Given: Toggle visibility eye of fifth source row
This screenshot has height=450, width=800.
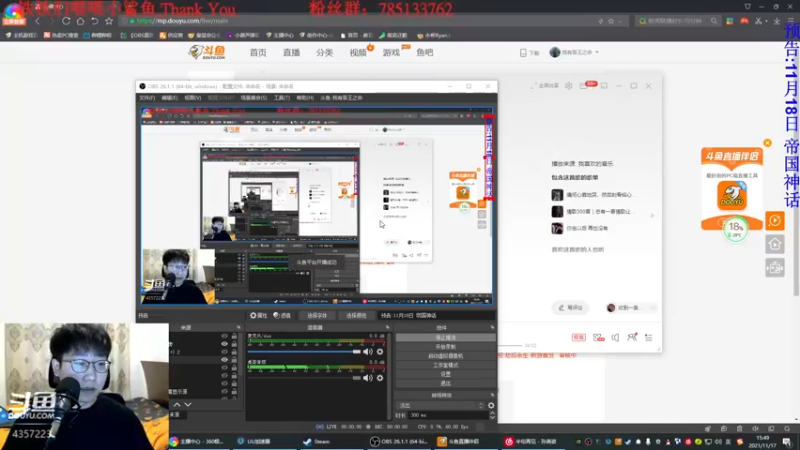Looking at the screenshot, I should click(224, 367).
